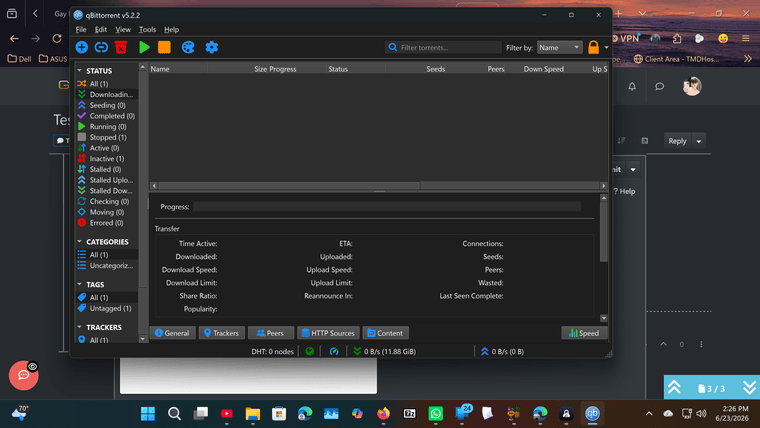Open the Filter by Name combo box

[x=559, y=48]
